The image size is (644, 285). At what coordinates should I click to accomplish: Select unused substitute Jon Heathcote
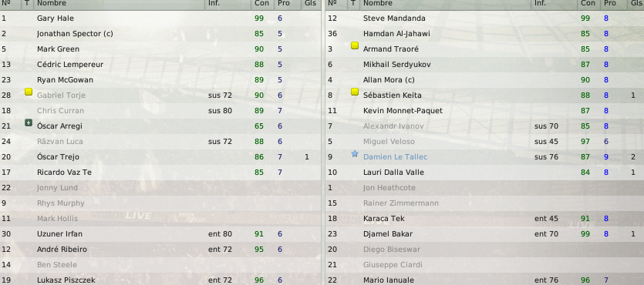(x=484, y=187)
